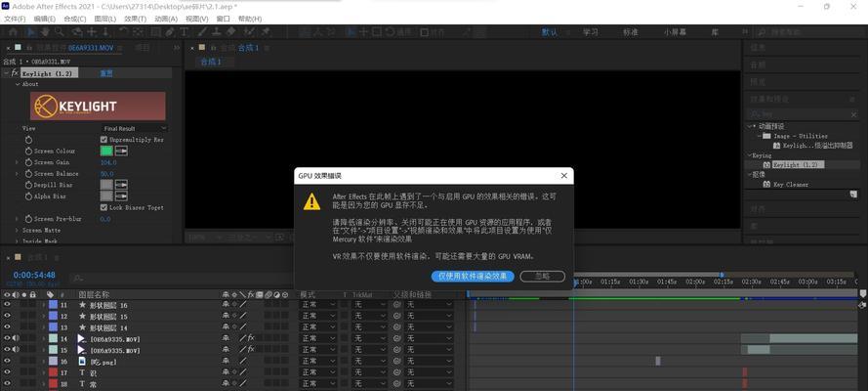Toggle Screen Gain stopwatch
The height and width of the screenshot is (391, 868).
tap(28, 162)
